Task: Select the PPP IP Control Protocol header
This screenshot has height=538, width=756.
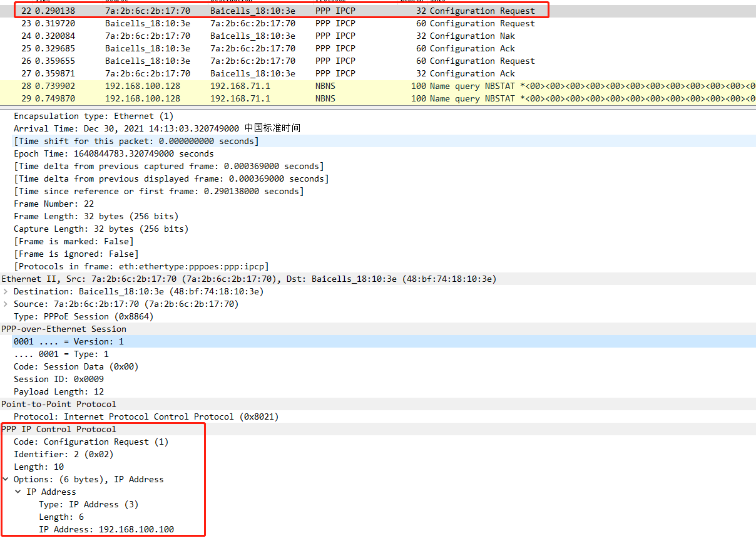Action: click(378, 429)
